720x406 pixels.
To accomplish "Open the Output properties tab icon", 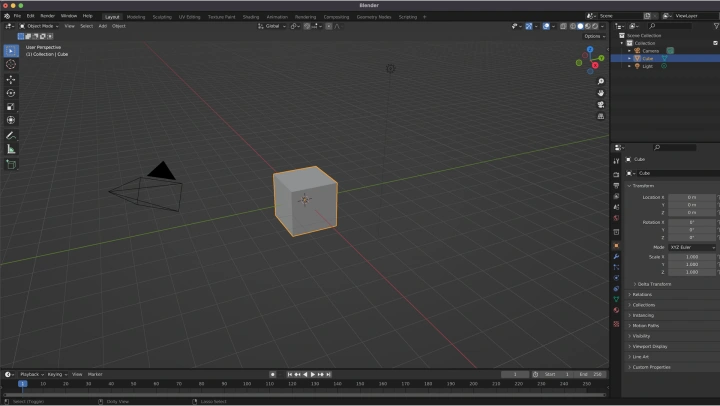I will pyautogui.click(x=616, y=186).
